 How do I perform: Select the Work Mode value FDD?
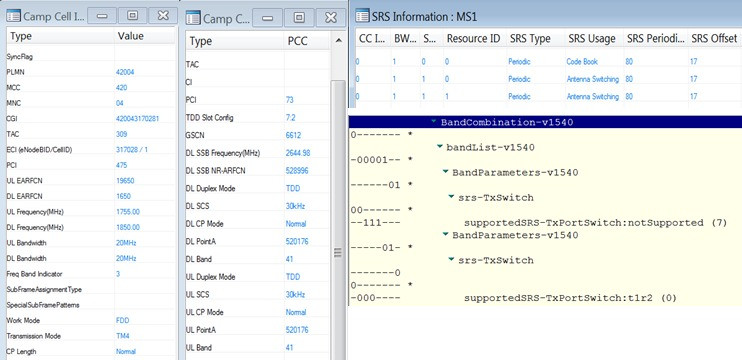coord(123,320)
